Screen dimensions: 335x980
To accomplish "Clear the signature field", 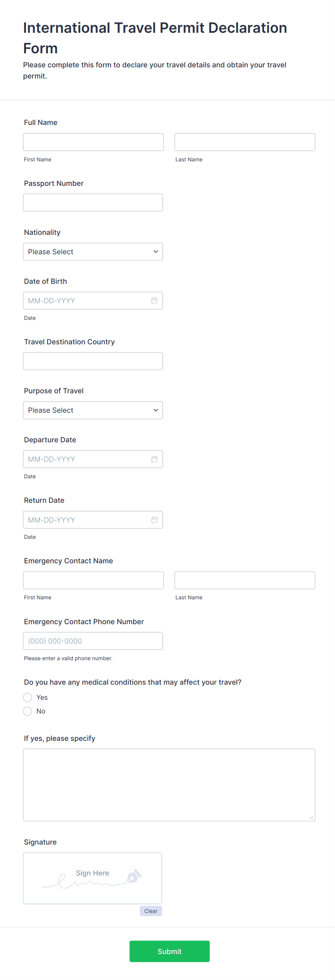I will 151,911.
